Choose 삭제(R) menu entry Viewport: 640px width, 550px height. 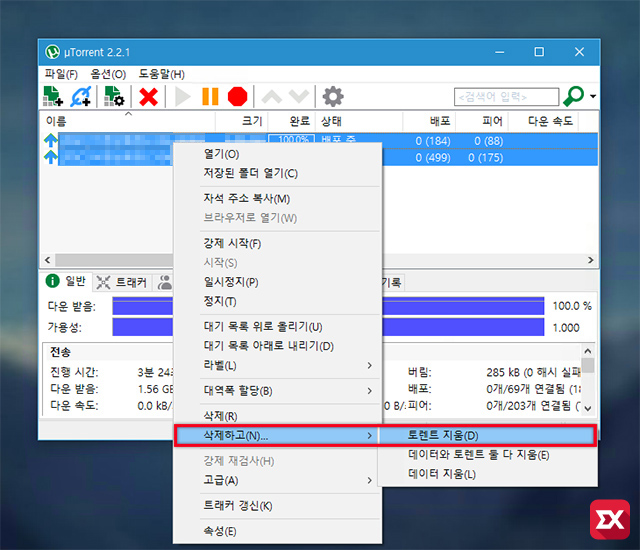coord(278,416)
